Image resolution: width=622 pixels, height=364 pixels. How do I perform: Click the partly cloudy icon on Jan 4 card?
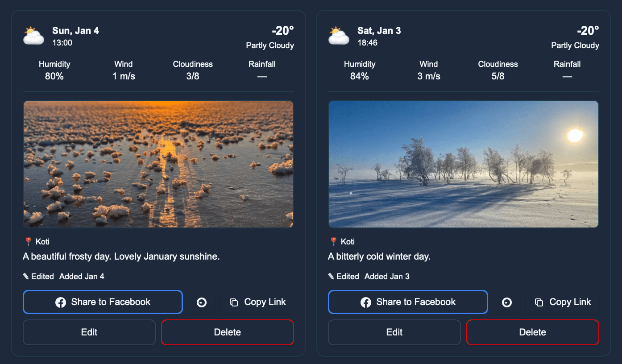33,36
